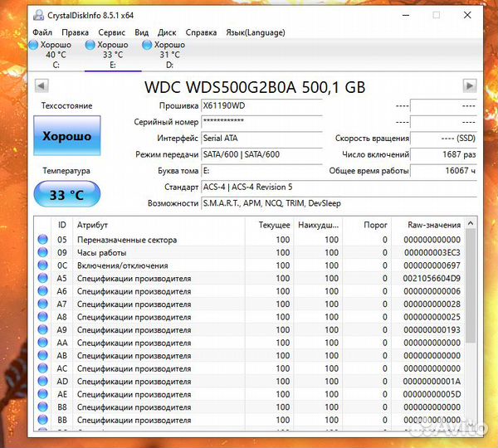The image size is (498, 448).
Task: Click raw value 000000003EC3
Action: tap(432, 252)
